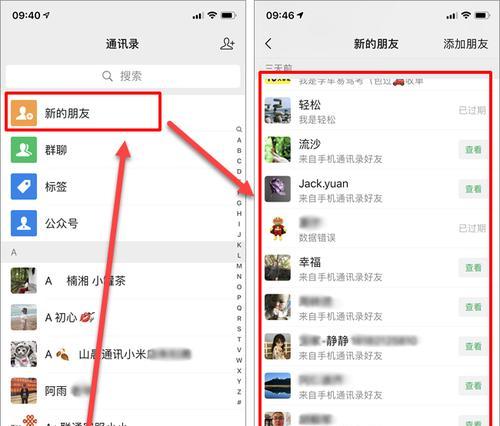
Task: Open 公众号 blue person icon
Action: click(24, 223)
